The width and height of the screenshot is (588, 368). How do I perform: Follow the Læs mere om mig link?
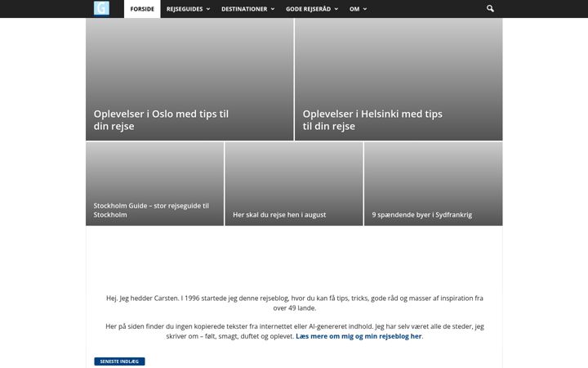coord(359,336)
